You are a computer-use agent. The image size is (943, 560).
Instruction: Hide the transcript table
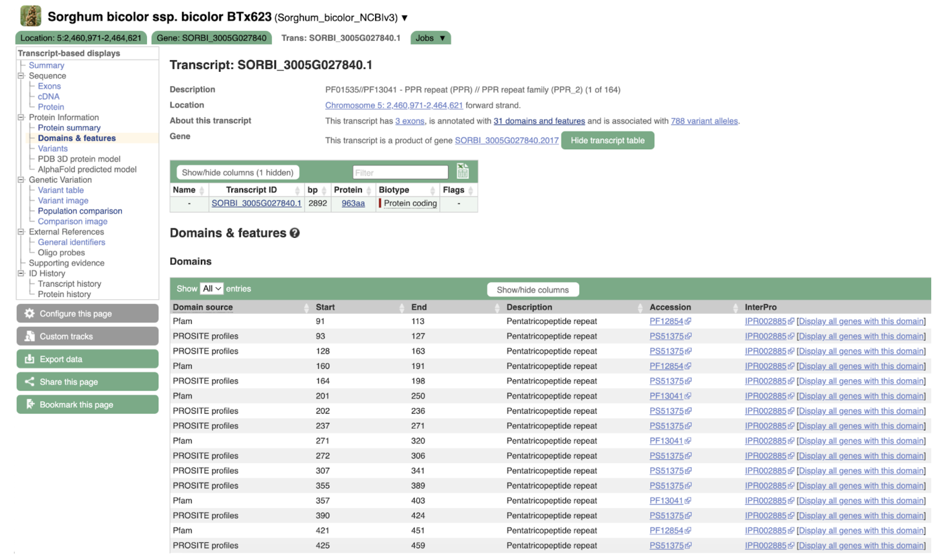tap(607, 140)
